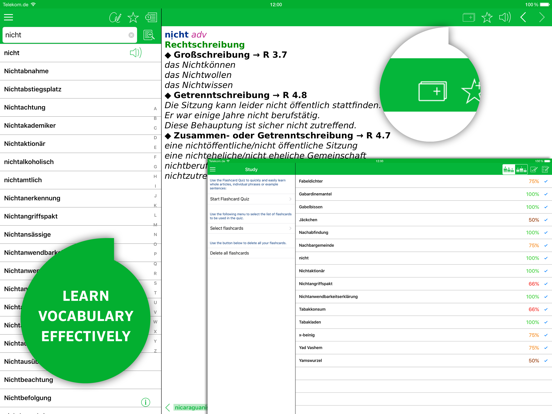Go to previous article with back arrow
The height and width of the screenshot is (414, 552).
(523, 17)
